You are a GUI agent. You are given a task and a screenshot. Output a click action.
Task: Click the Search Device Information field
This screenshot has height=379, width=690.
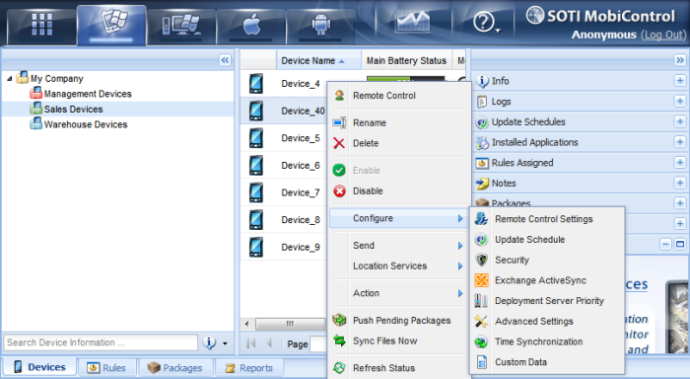click(101, 342)
